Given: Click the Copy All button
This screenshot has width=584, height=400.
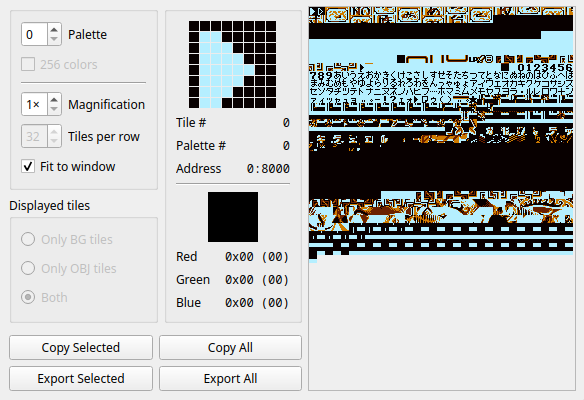Looking at the screenshot, I should tap(230, 347).
